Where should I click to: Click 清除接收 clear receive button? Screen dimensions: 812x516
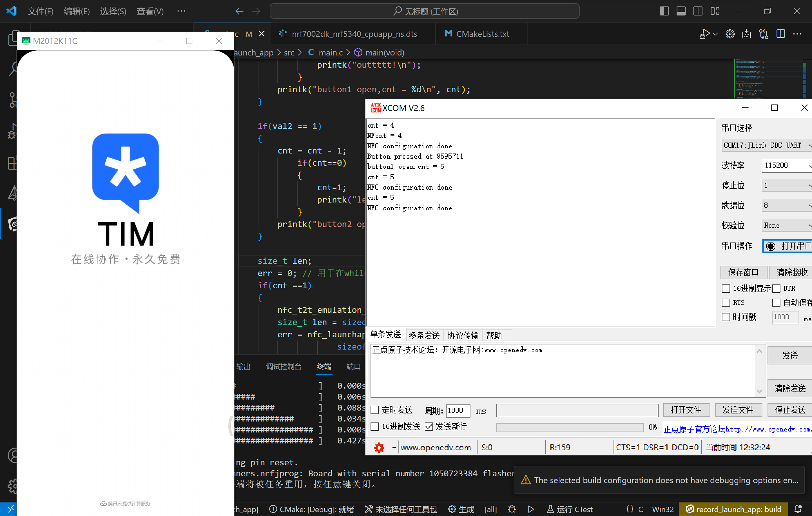tap(791, 272)
